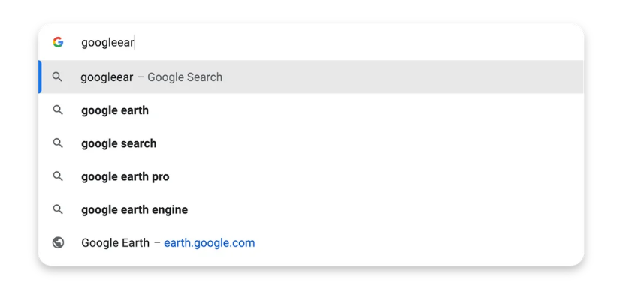Click search icon beside google earth pro
This screenshot has width=644, height=298.
58,176
